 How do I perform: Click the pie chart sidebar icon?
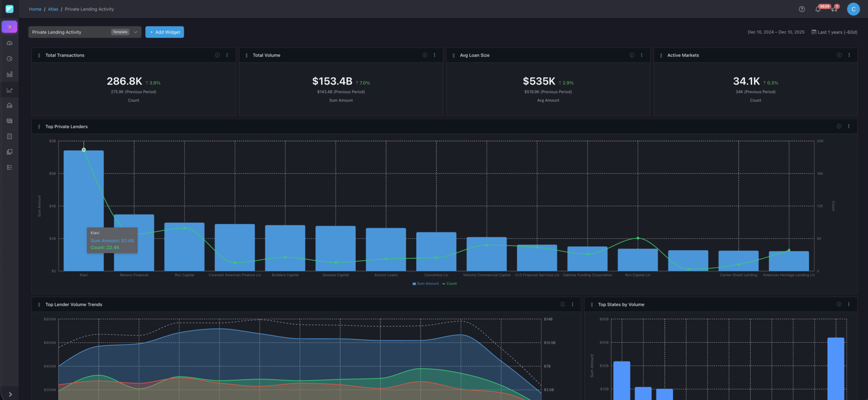(9, 59)
